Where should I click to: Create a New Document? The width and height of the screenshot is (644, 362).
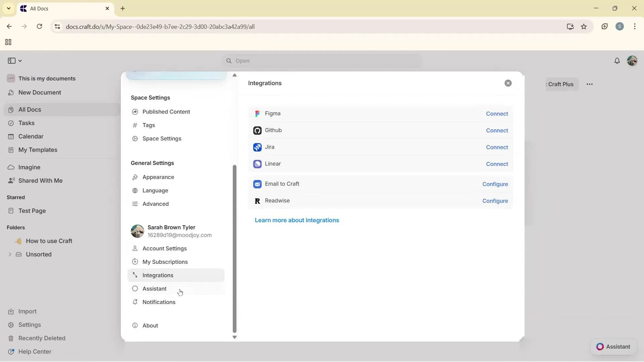point(40,93)
